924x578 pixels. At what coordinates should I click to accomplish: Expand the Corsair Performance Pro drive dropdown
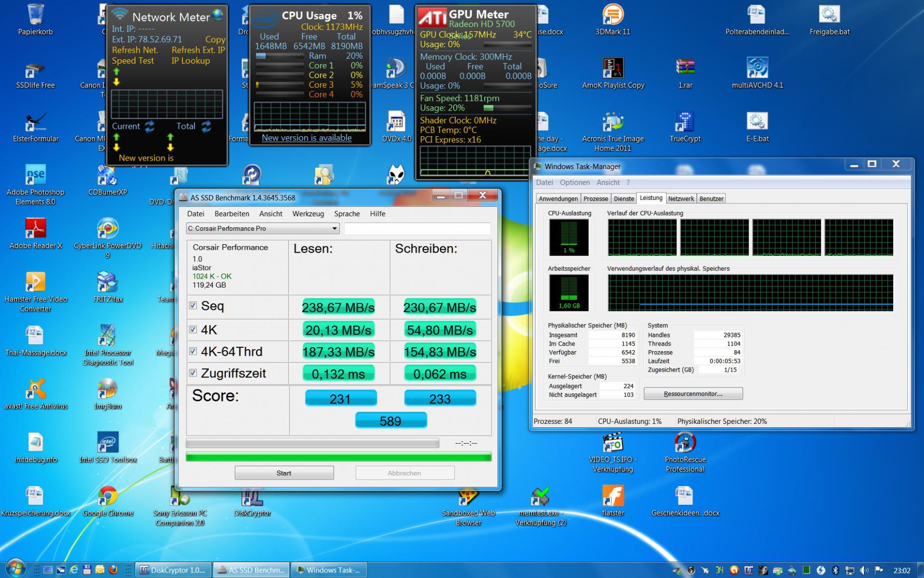pos(262,228)
